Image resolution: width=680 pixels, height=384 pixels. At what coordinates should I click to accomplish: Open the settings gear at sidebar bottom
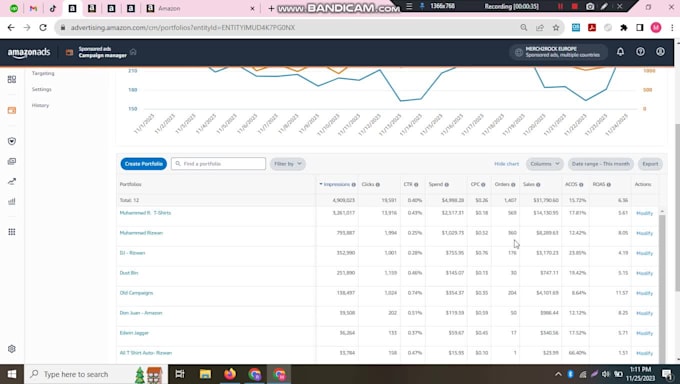click(x=12, y=349)
